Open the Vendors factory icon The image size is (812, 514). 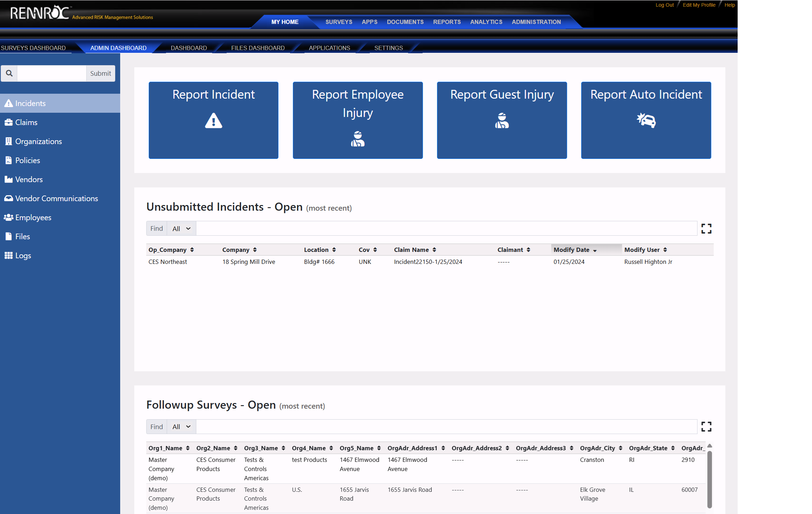[8, 179]
